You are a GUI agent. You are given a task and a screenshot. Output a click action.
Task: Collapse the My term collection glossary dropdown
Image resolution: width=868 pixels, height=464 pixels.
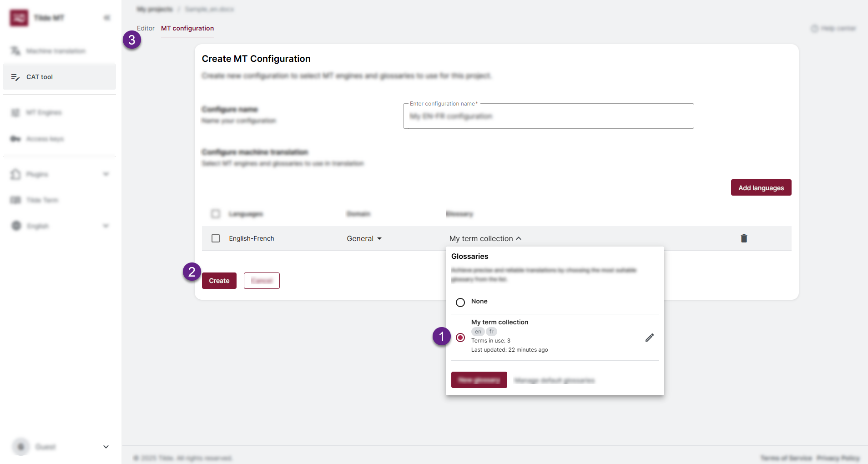pos(485,238)
